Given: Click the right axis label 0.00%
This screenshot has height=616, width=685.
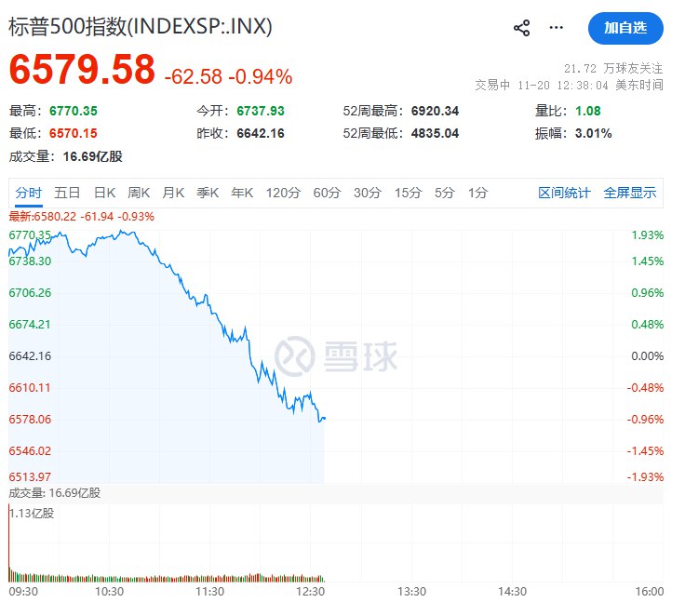Looking at the screenshot, I should [x=648, y=356].
